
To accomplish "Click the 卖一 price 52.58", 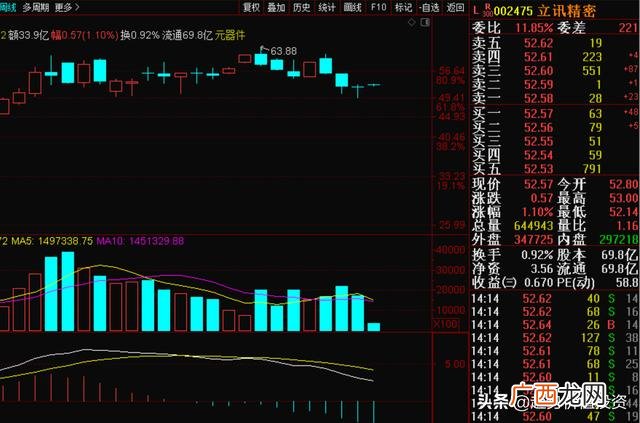I will point(539,98).
